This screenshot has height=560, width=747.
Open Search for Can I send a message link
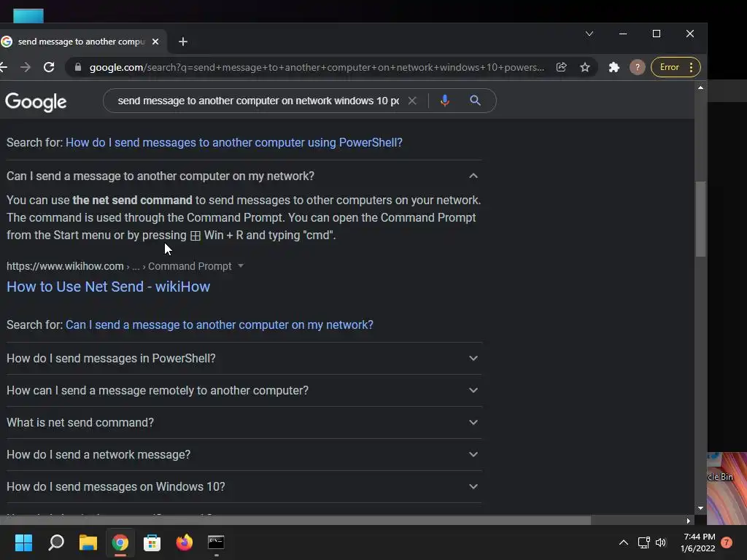219,324
